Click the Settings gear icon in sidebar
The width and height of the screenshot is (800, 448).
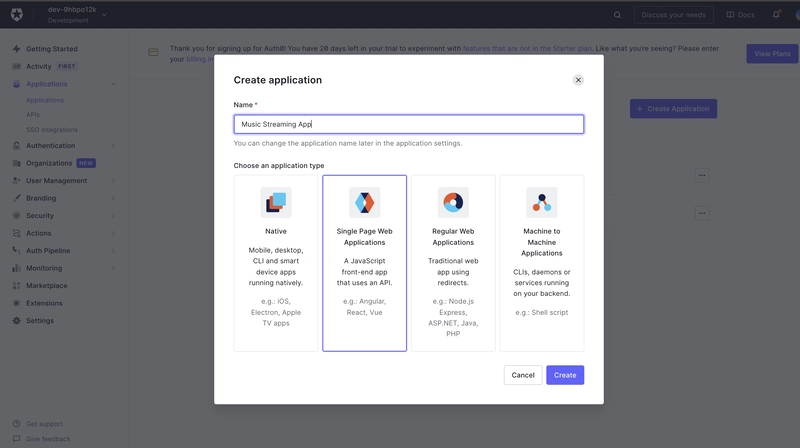(16, 321)
